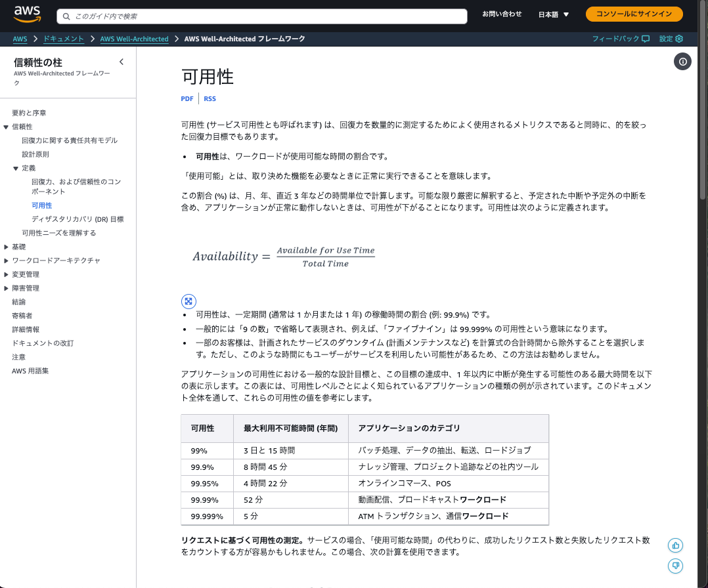Open 設計原則 in sidebar

click(x=35, y=154)
